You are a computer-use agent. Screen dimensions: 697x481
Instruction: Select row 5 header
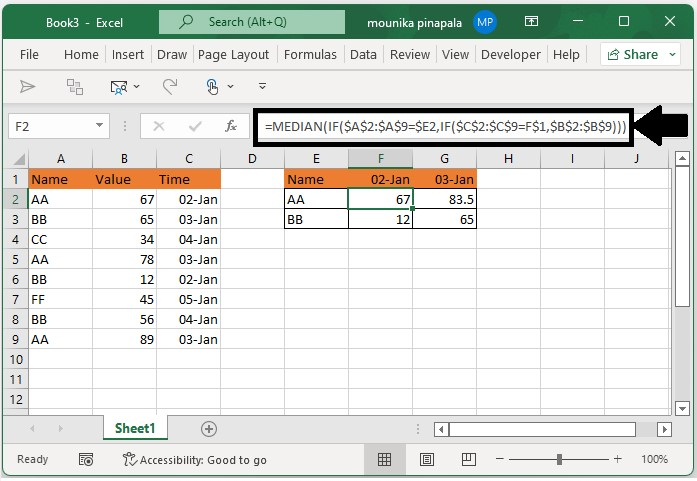16,259
